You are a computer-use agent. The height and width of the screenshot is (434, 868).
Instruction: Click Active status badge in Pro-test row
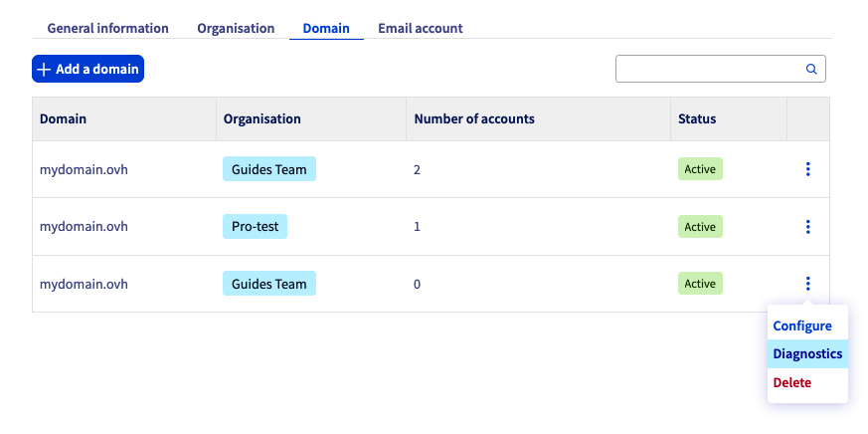[700, 227]
